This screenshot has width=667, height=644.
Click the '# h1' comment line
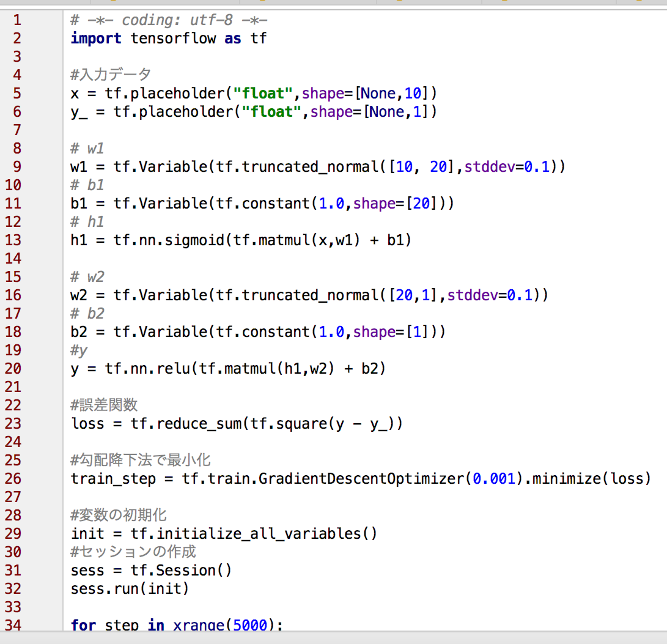[x=87, y=221]
